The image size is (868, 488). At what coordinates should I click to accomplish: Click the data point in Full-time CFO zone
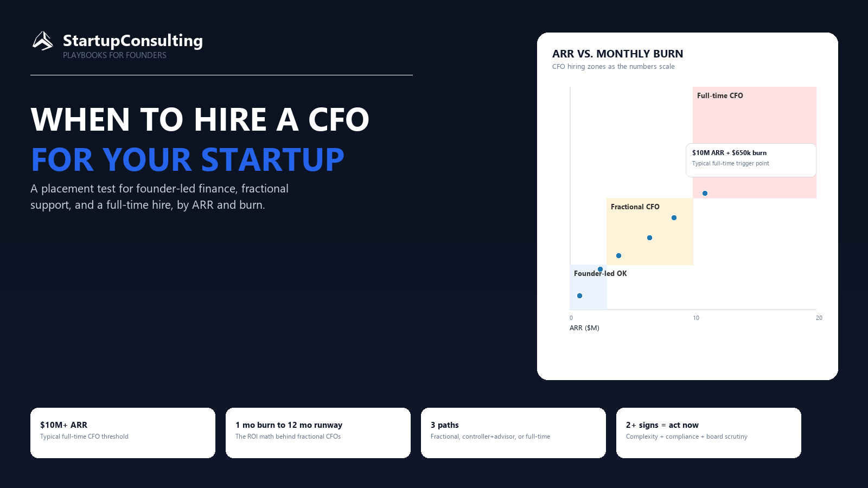click(x=705, y=193)
